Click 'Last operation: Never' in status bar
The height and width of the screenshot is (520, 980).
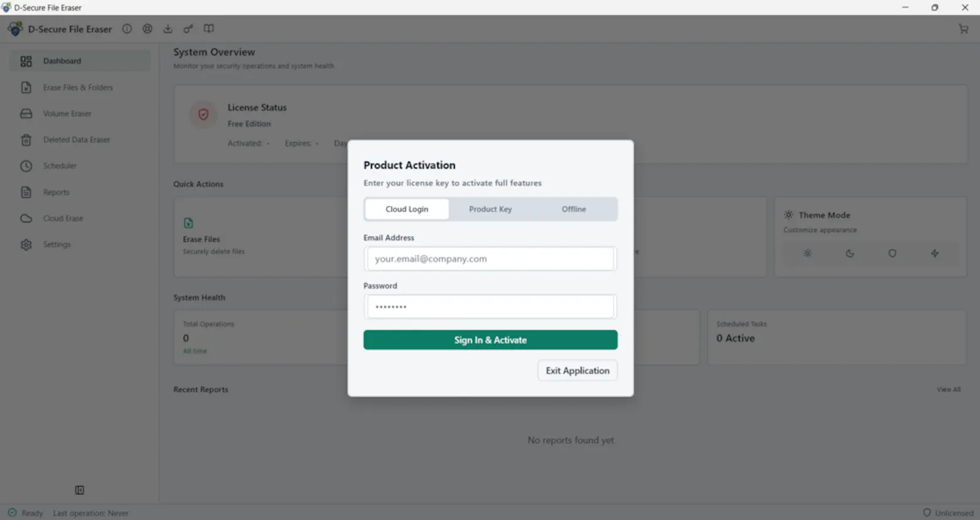[x=91, y=513]
